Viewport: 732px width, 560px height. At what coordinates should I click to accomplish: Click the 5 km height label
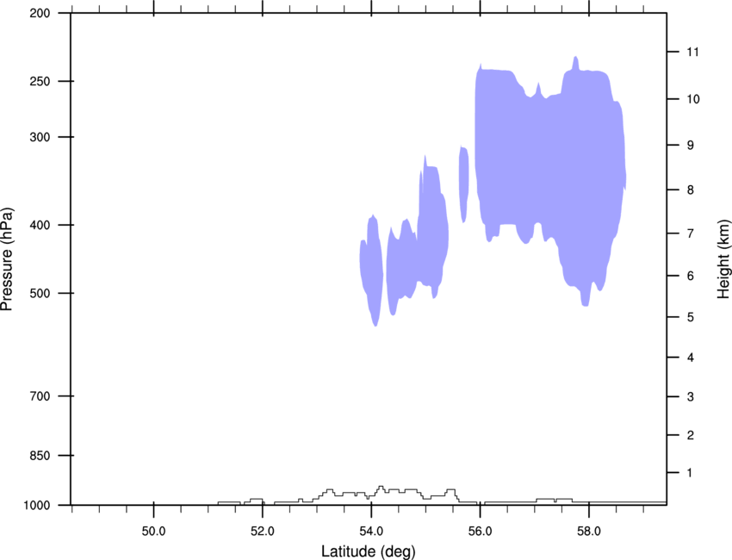[691, 318]
